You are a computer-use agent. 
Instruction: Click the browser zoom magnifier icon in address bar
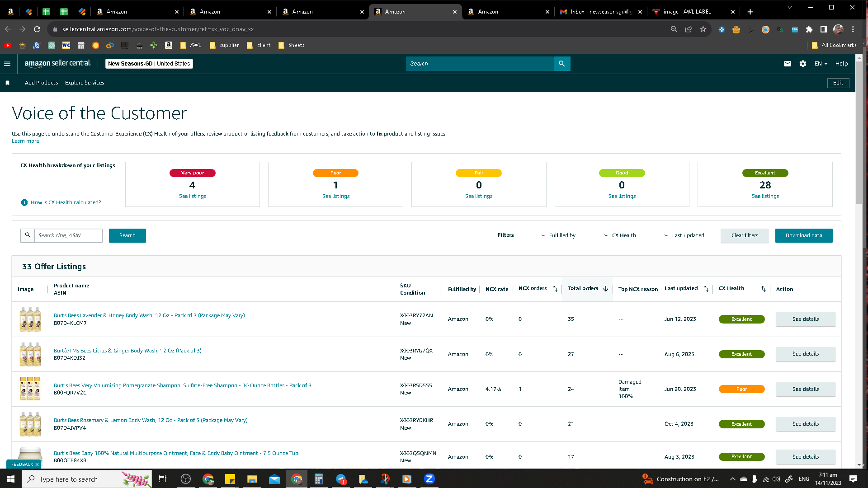(x=674, y=29)
